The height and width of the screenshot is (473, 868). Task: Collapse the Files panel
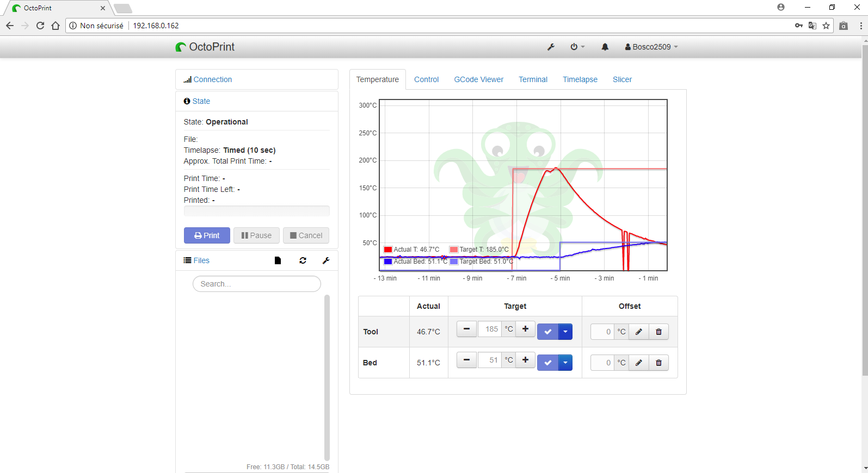201,260
